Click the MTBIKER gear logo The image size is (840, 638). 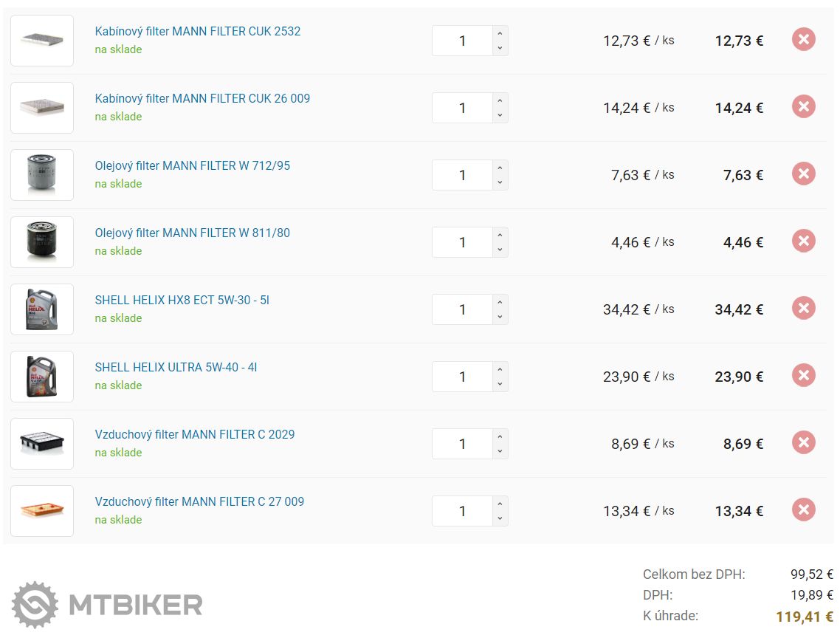[x=35, y=605]
